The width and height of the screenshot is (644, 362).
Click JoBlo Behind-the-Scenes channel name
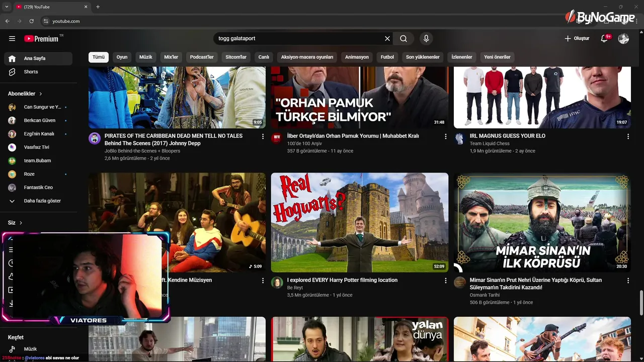142,151
